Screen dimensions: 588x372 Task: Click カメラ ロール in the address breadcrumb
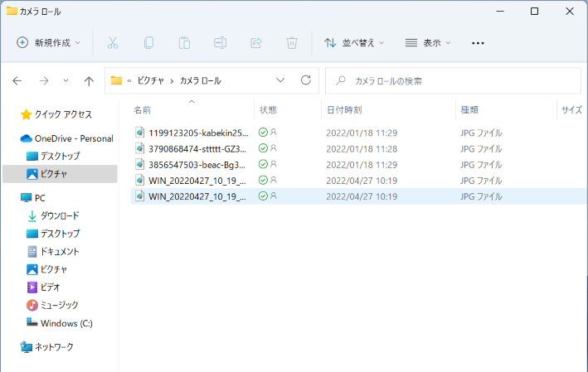click(200, 80)
